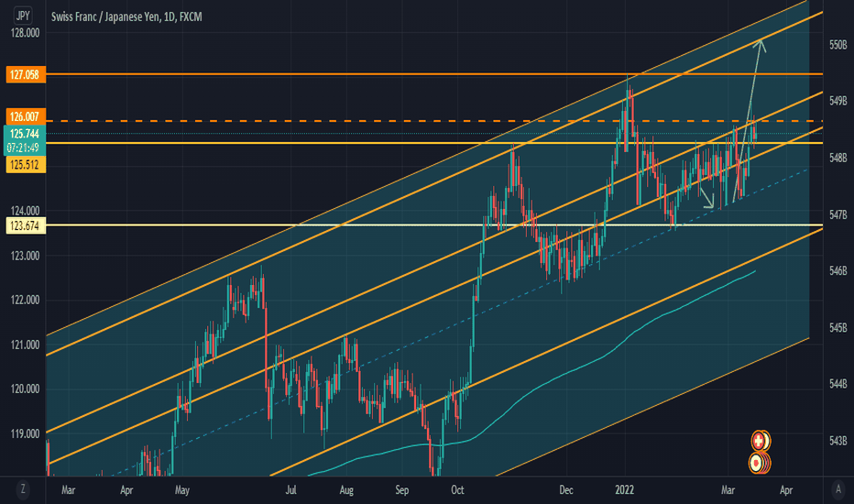The width and height of the screenshot is (854, 504).
Task: Click the 122.000 price axis tick
Action: pyautogui.click(x=25, y=301)
